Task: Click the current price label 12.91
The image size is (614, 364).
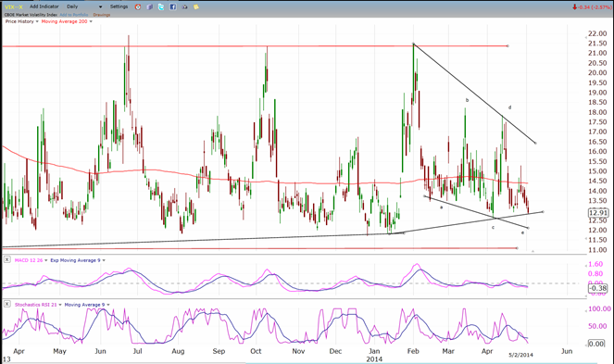Action: (x=598, y=213)
